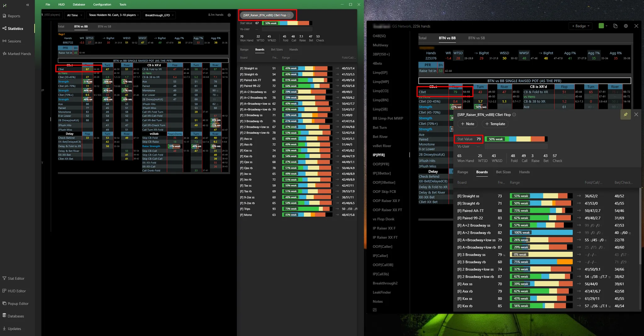
Task: Open the HUD Editor from the sidebar
Action: [x=17, y=291]
